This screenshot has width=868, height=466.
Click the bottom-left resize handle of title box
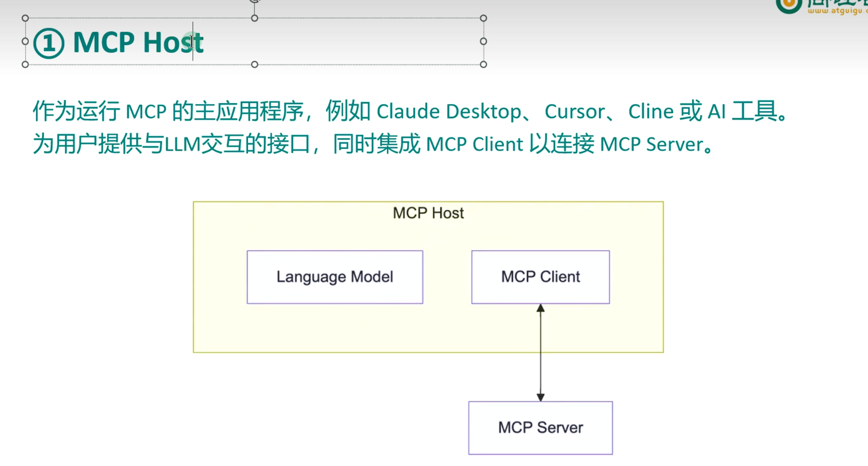point(25,64)
